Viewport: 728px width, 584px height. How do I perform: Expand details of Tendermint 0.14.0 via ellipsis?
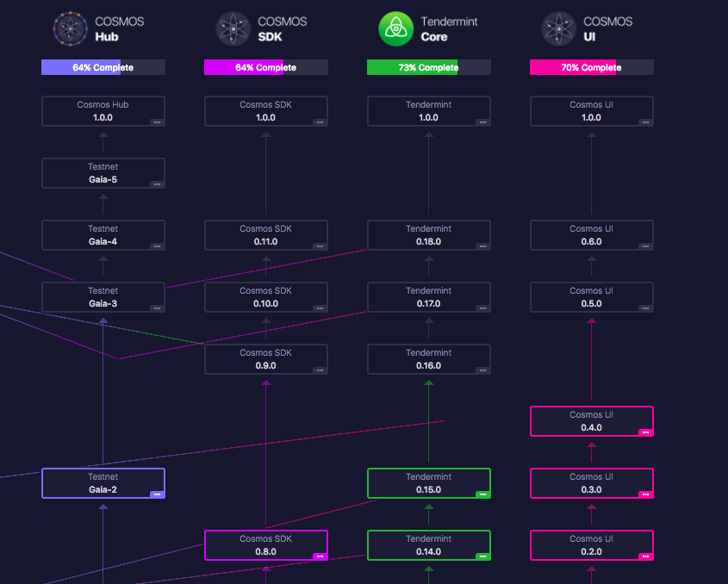[x=482, y=556]
